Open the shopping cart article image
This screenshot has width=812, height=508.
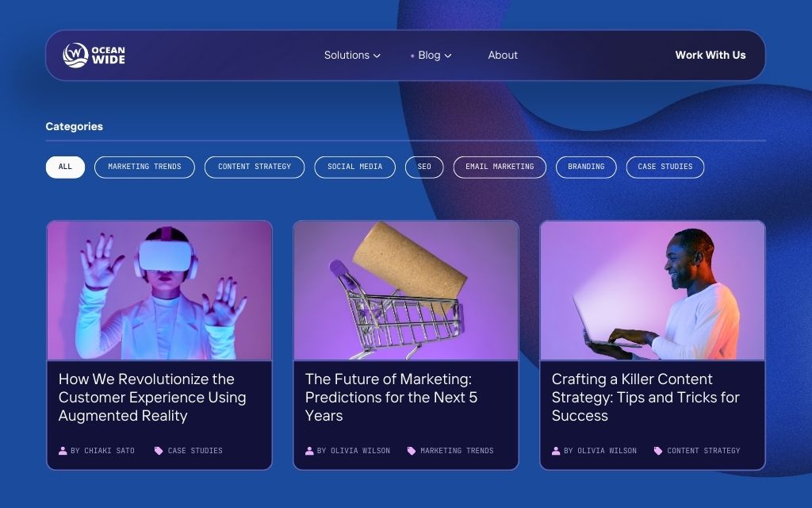point(406,291)
